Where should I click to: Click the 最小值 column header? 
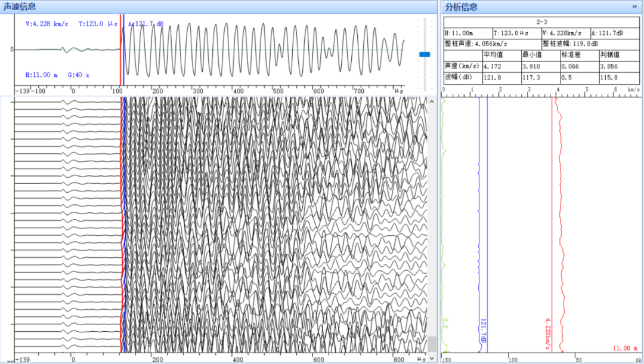(x=540, y=55)
